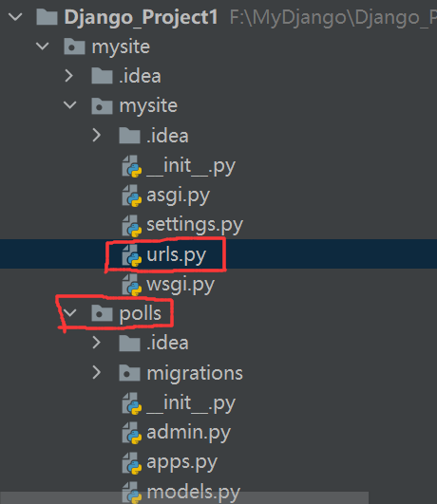Viewport: 437px width, 504px height.
Task: Click the polls package folder icon
Action: point(102,313)
